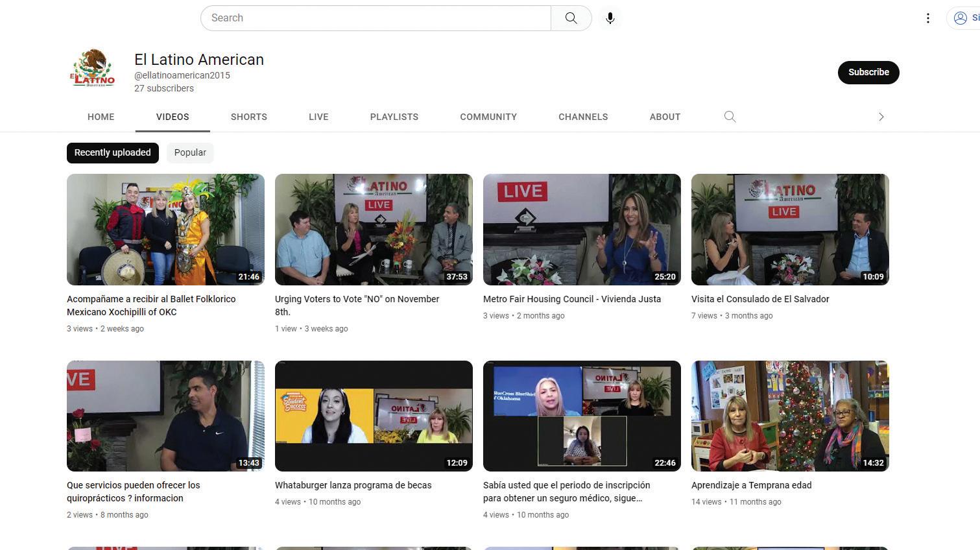980x550 pixels.
Task: Play the quiroprácticos video thumbnail
Action: (x=165, y=416)
